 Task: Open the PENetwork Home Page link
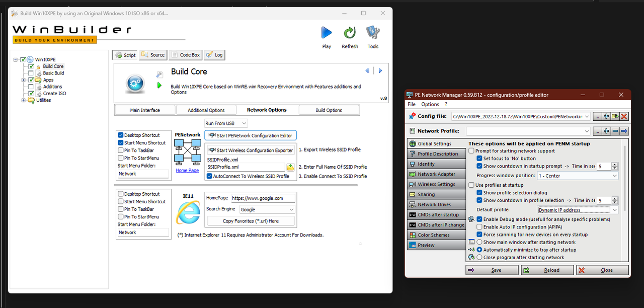tap(187, 170)
